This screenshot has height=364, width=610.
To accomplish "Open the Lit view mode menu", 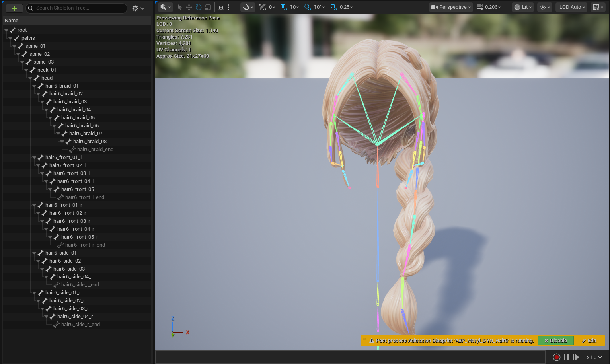I will pyautogui.click(x=522, y=7).
